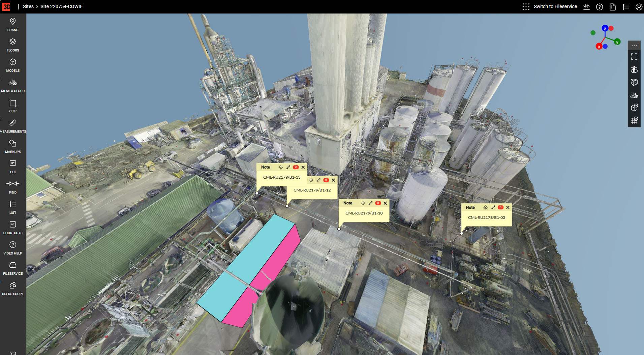Screen dimensions: 644x355
Task: Click the upload/export icon in header
Action: point(586,7)
